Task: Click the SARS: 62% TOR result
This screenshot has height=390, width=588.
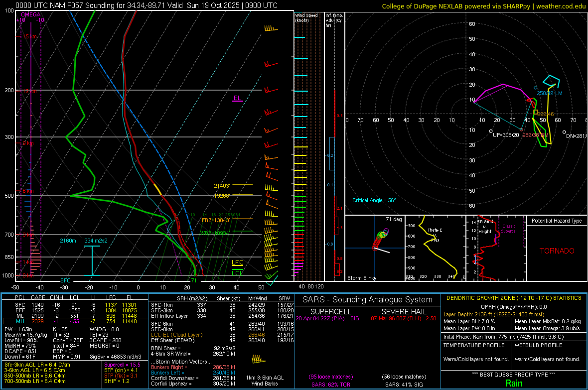Action: click(331, 385)
